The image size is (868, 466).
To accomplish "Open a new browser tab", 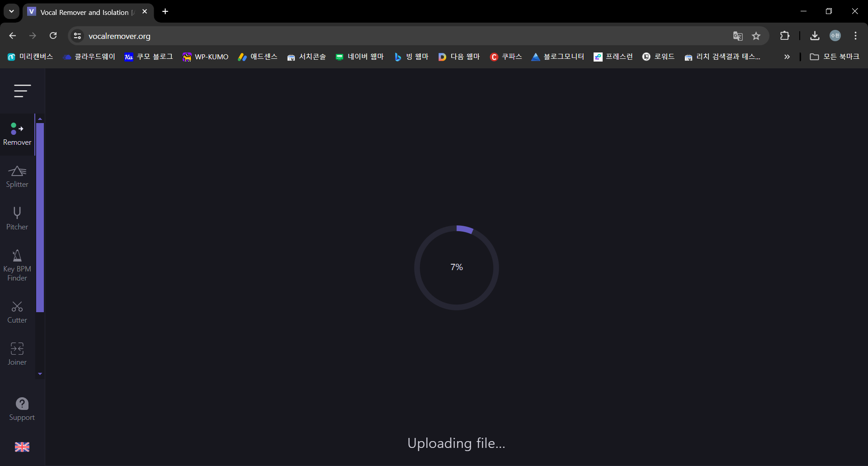I will click(165, 11).
